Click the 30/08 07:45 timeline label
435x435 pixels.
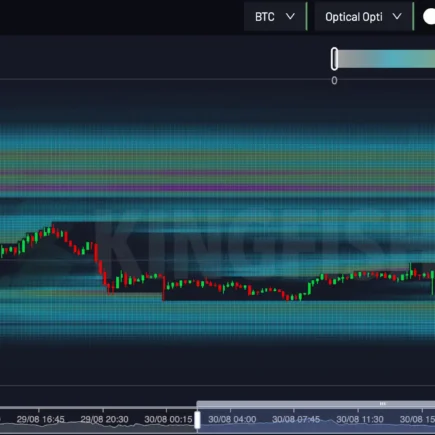click(296, 419)
